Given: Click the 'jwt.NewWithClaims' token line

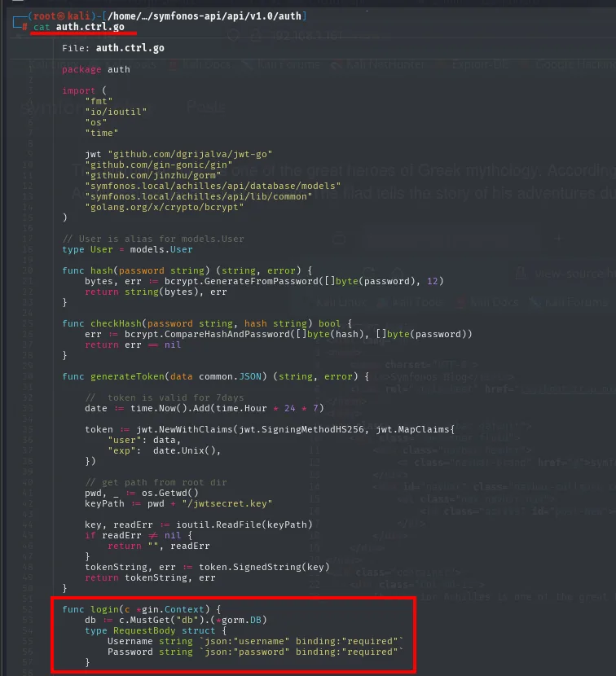Looking at the screenshot, I should [270, 429].
